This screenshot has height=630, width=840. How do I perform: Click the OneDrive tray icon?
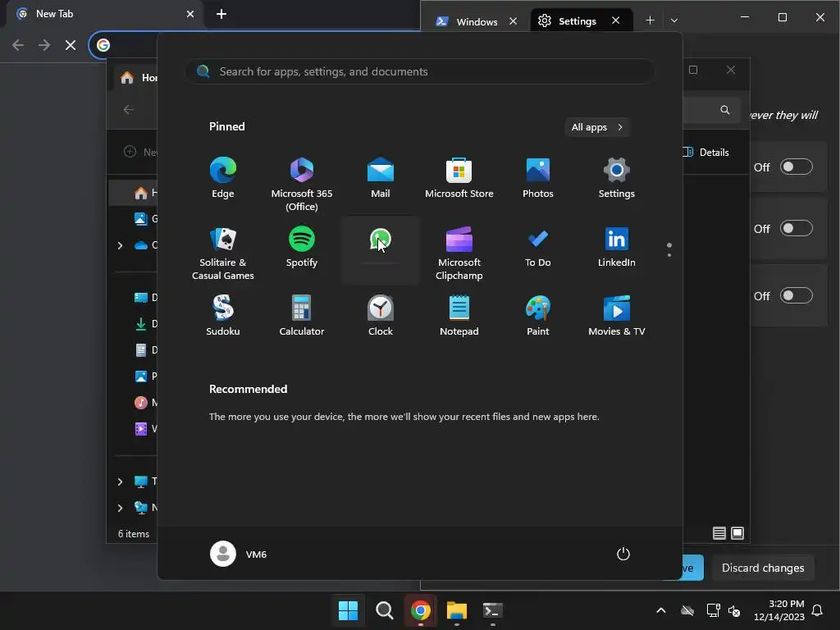tap(687, 610)
